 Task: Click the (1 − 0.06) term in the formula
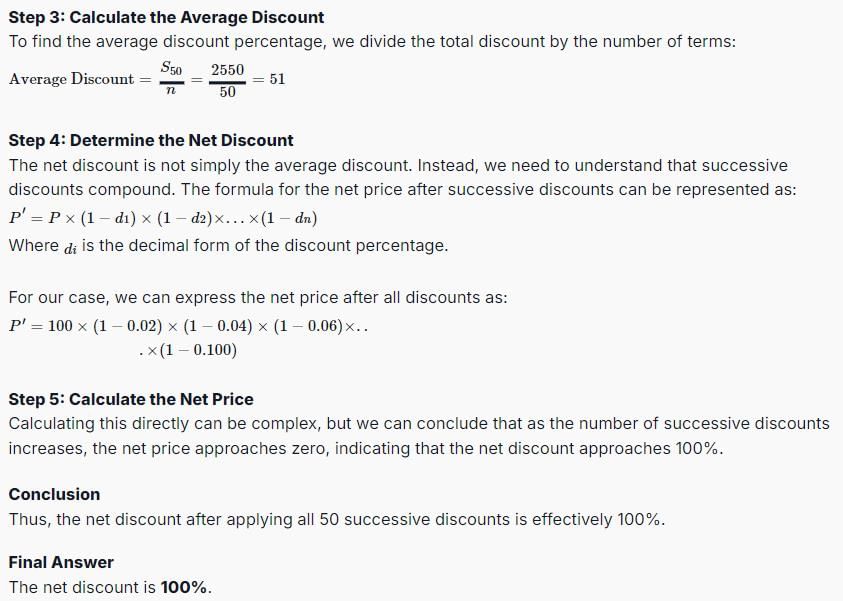[308, 326]
